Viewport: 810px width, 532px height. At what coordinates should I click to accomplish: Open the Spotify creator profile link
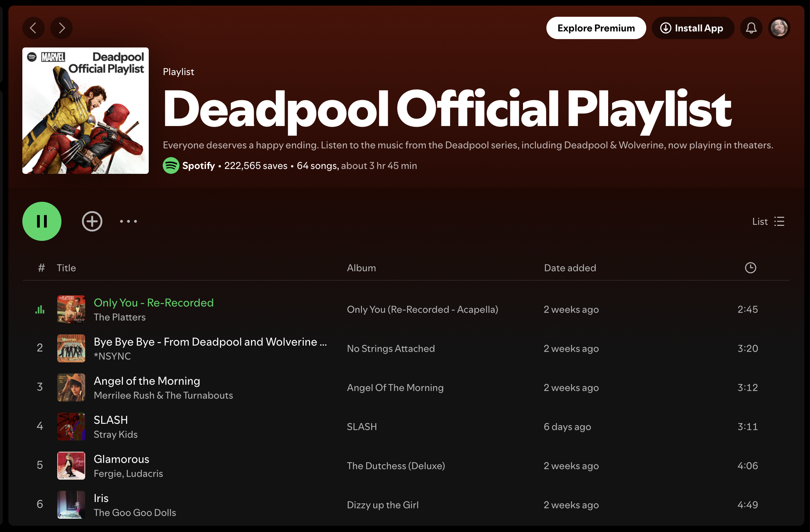coord(198,166)
